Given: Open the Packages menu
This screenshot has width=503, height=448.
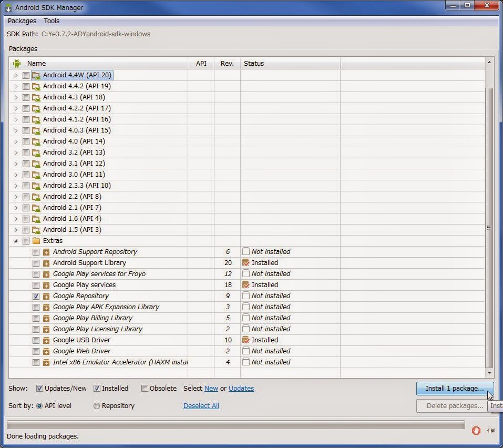Looking at the screenshot, I should pos(22,21).
